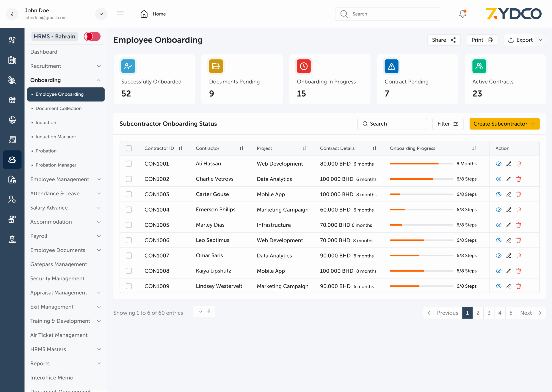
Task: Select the Probation Manager menu item
Action: 56,165
